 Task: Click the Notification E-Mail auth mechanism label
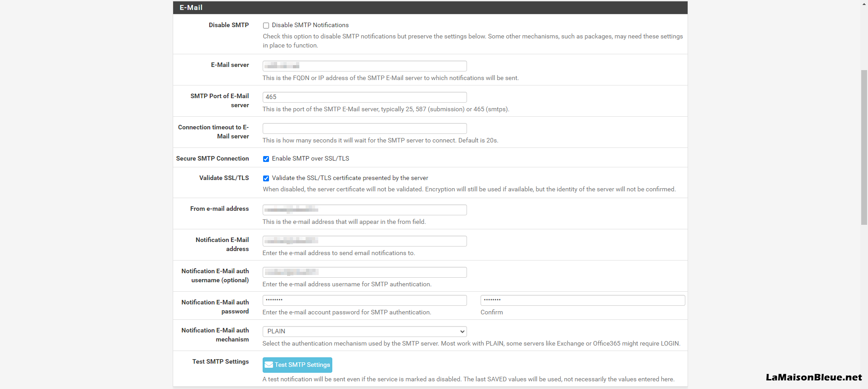[x=215, y=335]
